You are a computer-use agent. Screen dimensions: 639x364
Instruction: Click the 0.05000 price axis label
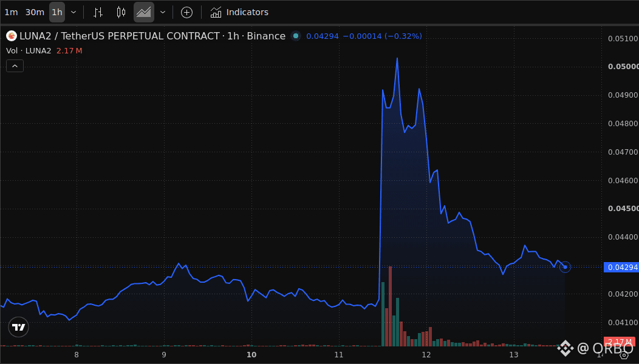pos(623,67)
